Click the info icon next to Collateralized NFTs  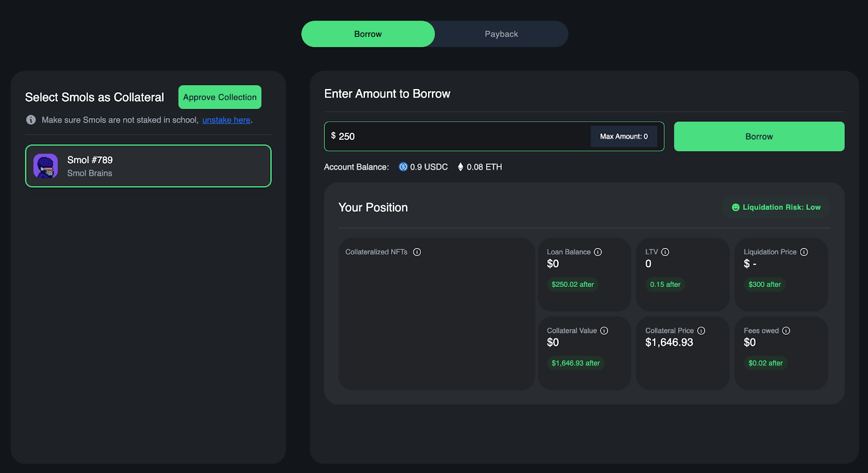(x=417, y=252)
